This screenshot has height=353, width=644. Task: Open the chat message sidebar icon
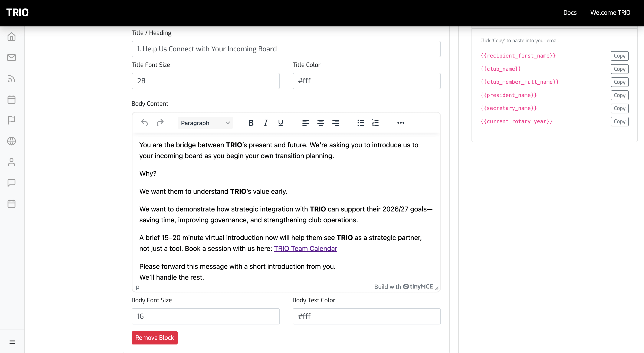click(x=11, y=183)
